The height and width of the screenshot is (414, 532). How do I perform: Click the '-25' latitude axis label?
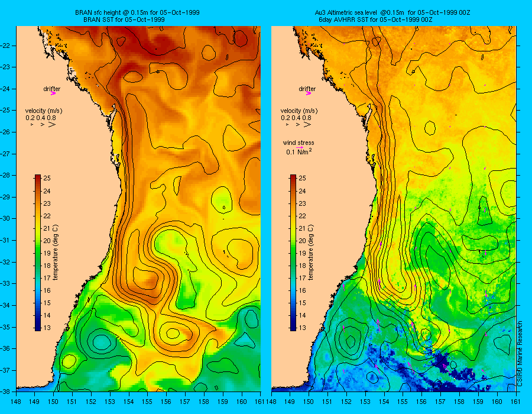click(5, 110)
